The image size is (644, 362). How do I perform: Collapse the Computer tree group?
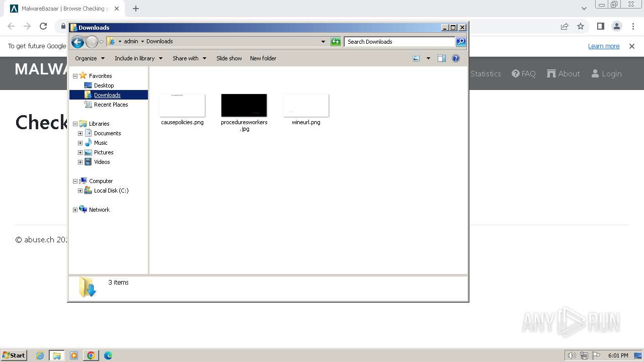(x=75, y=181)
